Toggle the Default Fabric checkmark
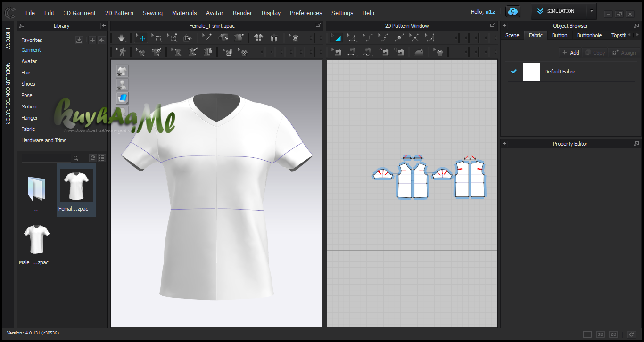This screenshot has height=342, width=644. [514, 72]
